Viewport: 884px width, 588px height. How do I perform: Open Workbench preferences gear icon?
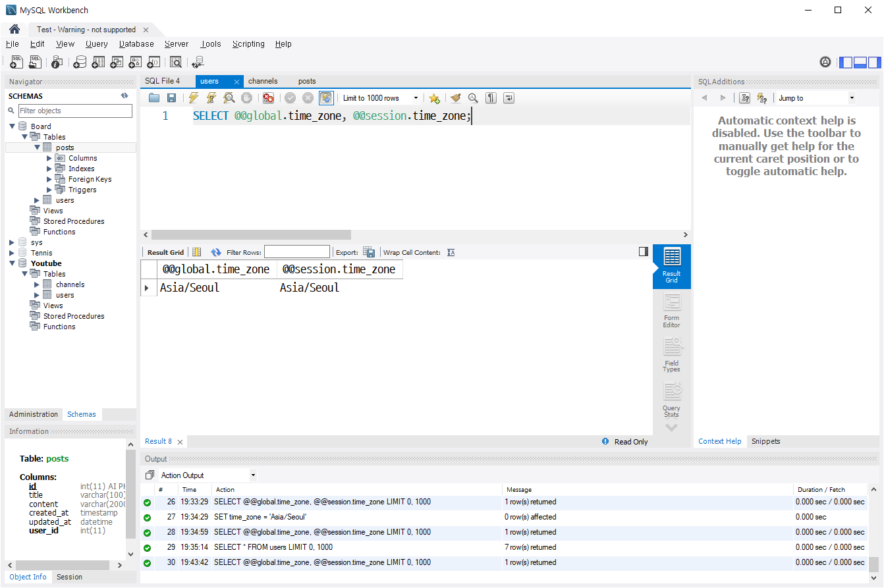(825, 62)
